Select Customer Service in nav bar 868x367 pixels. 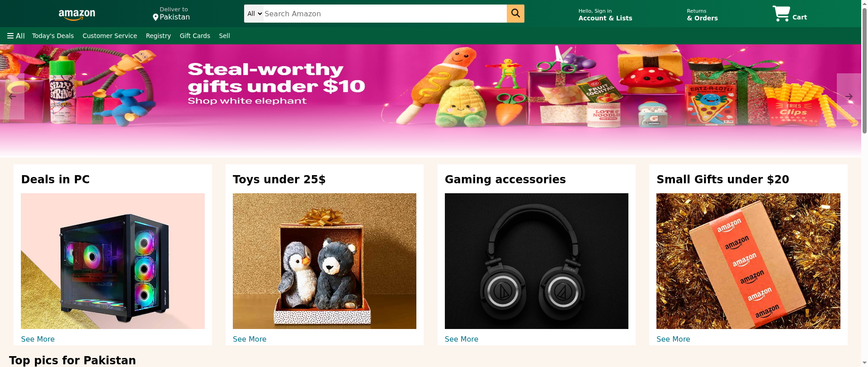pos(109,36)
